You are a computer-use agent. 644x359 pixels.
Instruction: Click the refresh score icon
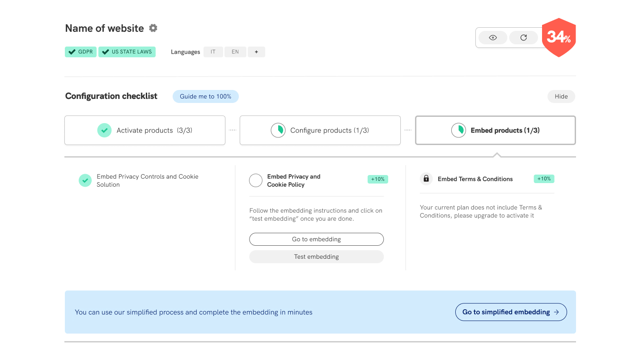(523, 38)
